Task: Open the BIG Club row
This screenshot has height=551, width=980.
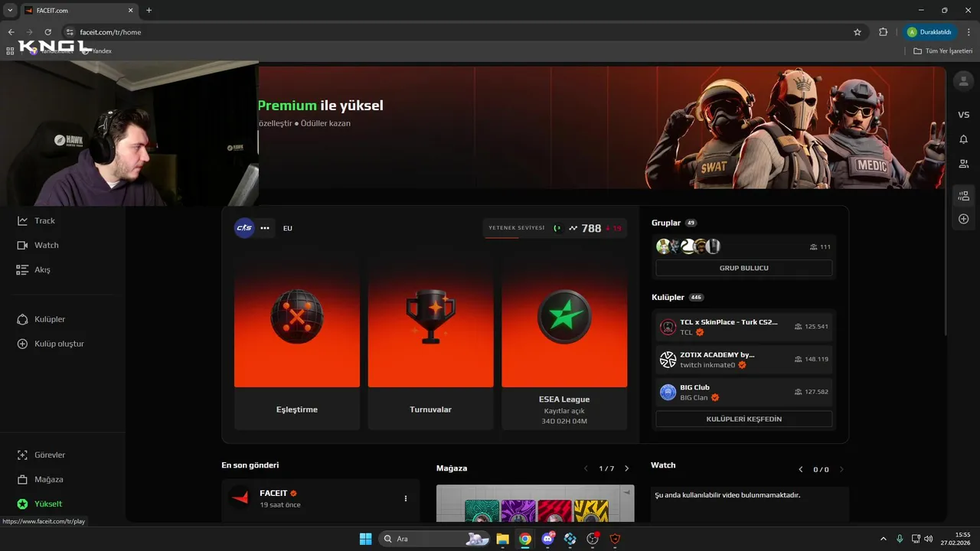Action: (743, 392)
